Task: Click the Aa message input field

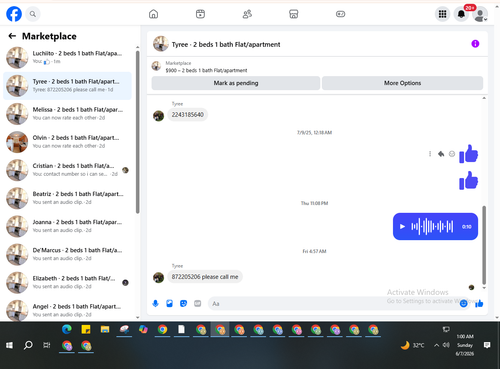Action: pos(333,304)
